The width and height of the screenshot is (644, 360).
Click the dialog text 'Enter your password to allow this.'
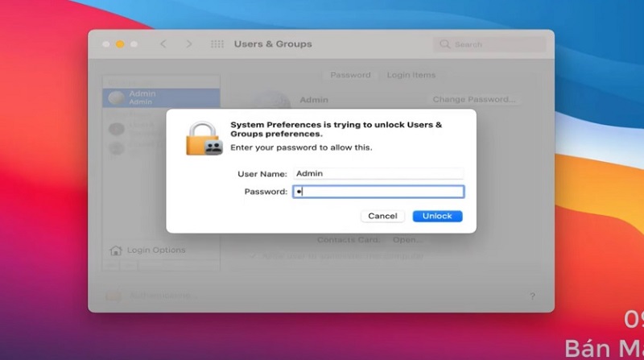301,147
